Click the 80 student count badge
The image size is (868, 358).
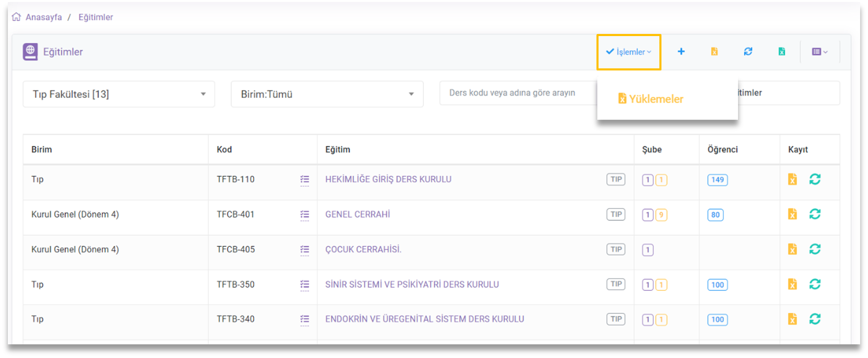[715, 215]
